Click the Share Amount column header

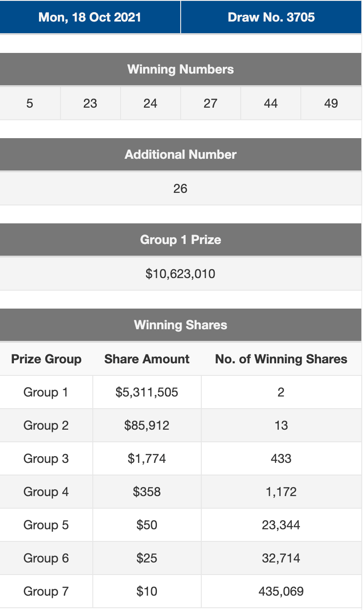pyautogui.click(x=147, y=359)
